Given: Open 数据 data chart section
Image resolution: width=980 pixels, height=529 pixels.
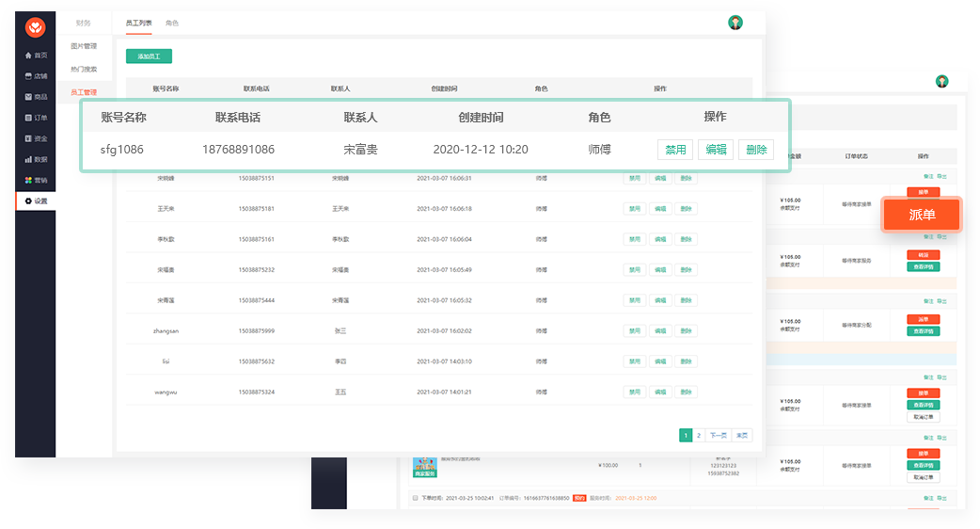Looking at the screenshot, I should pyautogui.click(x=36, y=159).
